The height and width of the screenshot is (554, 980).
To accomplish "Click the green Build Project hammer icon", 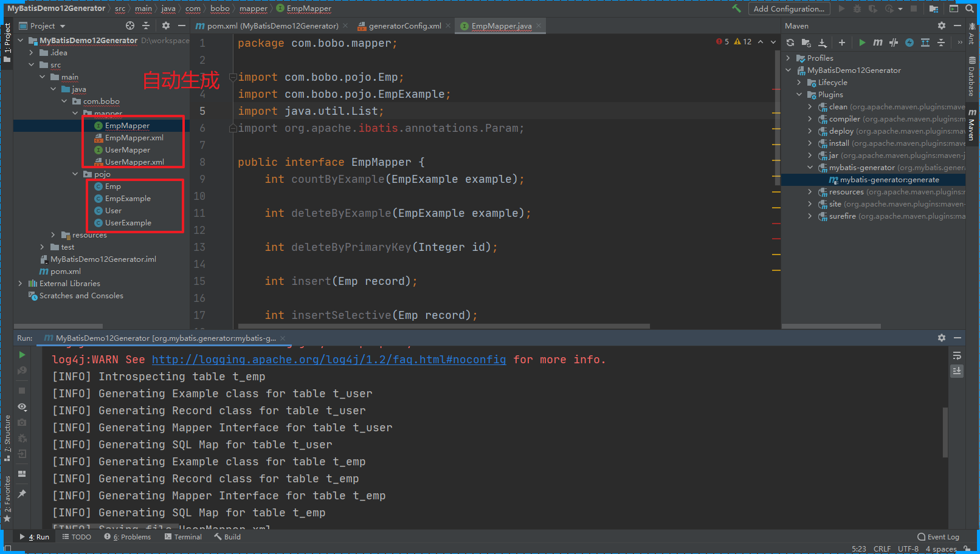I will (737, 9).
